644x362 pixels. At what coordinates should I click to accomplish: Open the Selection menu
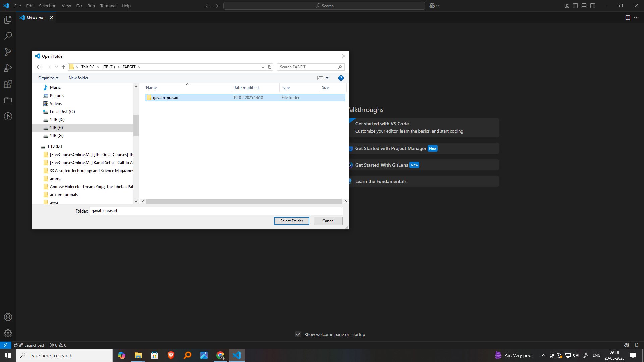(48, 6)
